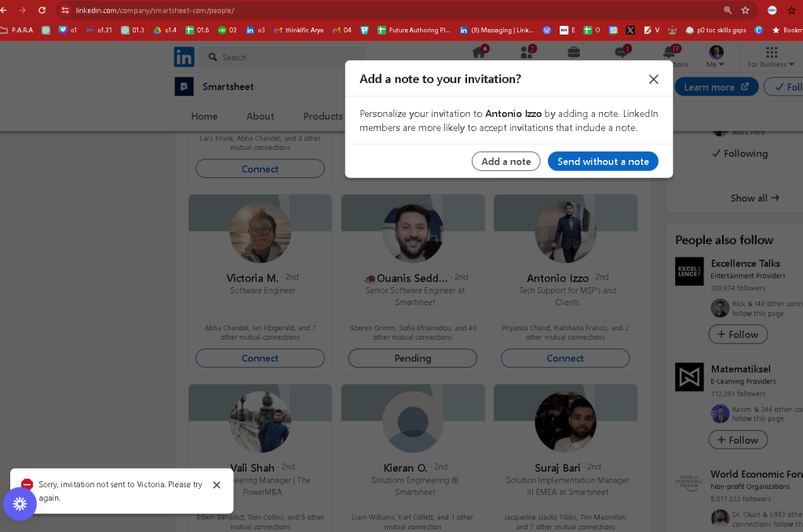Switch to Smartsheet Home tab
This screenshot has height=532, width=803.
[x=204, y=116]
